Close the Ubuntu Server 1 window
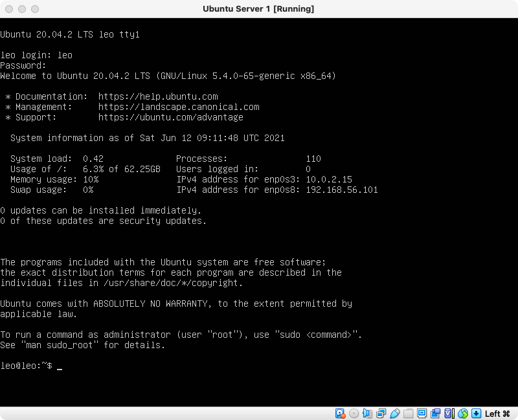The height and width of the screenshot is (420, 518). click(9, 9)
